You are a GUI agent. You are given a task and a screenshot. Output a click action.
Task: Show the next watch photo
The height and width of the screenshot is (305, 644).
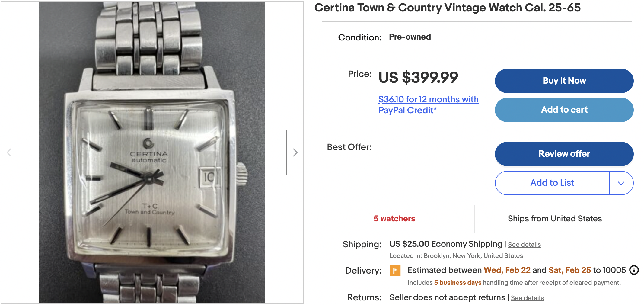coord(295,152)
